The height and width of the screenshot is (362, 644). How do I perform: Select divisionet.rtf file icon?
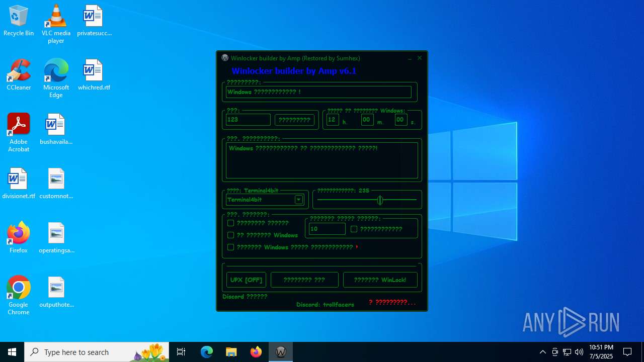(x=19, y=184)
